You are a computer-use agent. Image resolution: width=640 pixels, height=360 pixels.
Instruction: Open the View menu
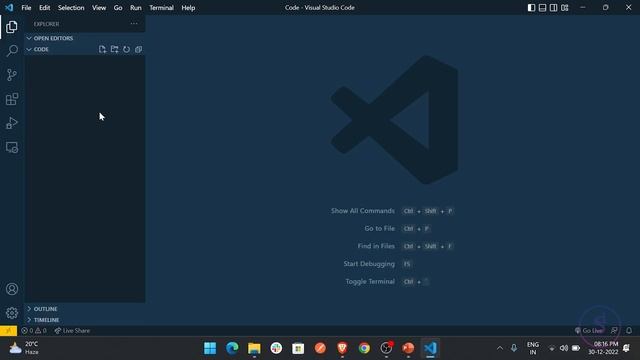99,8
